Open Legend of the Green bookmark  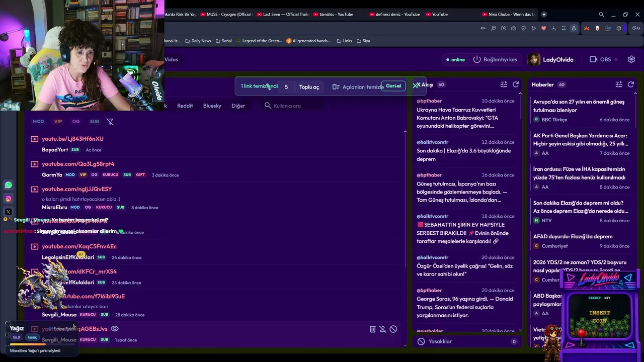(258, 41)
